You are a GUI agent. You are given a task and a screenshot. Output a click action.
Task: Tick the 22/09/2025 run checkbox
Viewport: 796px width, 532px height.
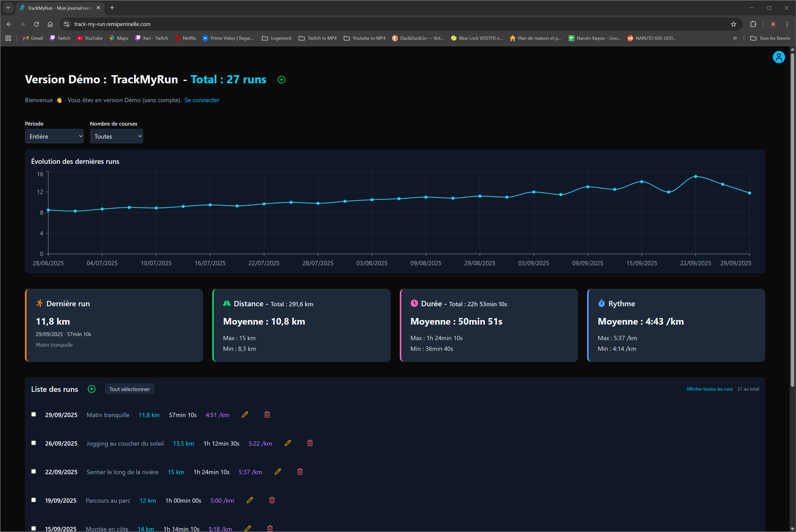tap(34, 471)
